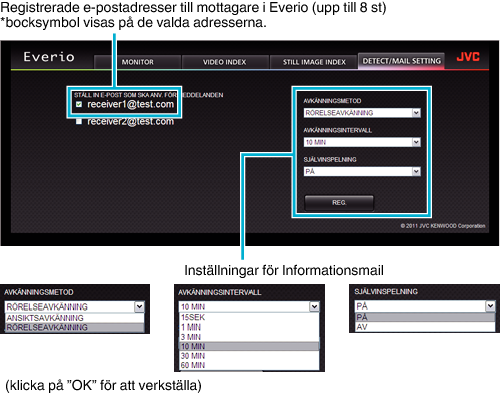500x398 pixels.
Task: Switch to the VIDEO INDEX tab
Action: tap(225, 62)
